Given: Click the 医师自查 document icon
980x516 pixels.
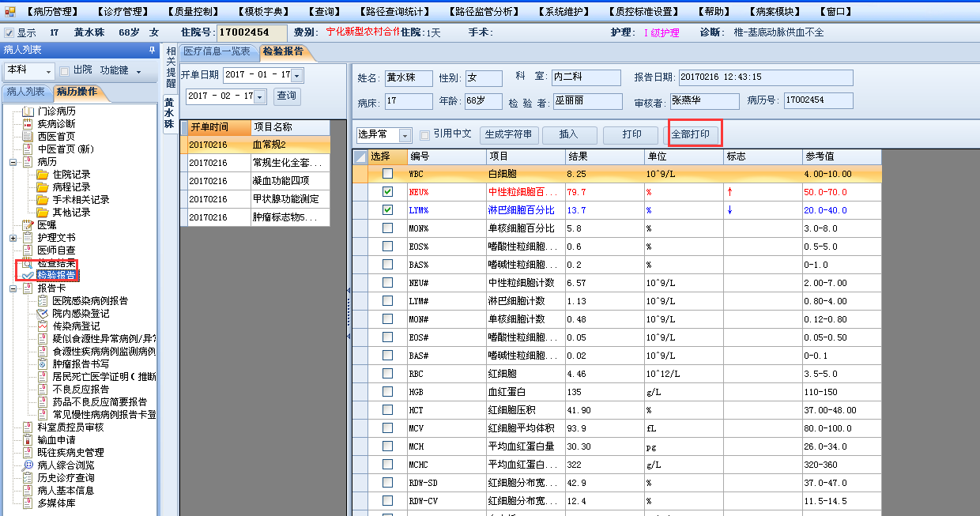Looking at the screenshot, I should pyautogui.click(x=28, y=250).
